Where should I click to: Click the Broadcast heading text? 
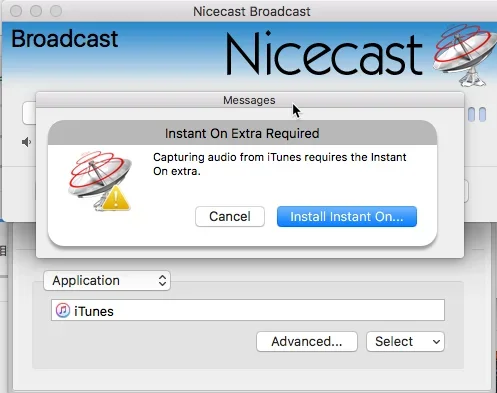[x=65, y=39]
